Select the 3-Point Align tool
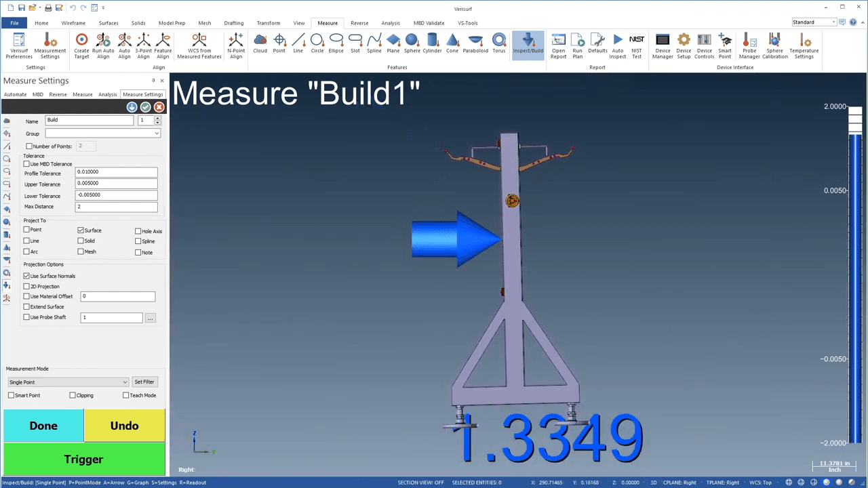This screenshot has height=488, width=868. coord(144,45)
